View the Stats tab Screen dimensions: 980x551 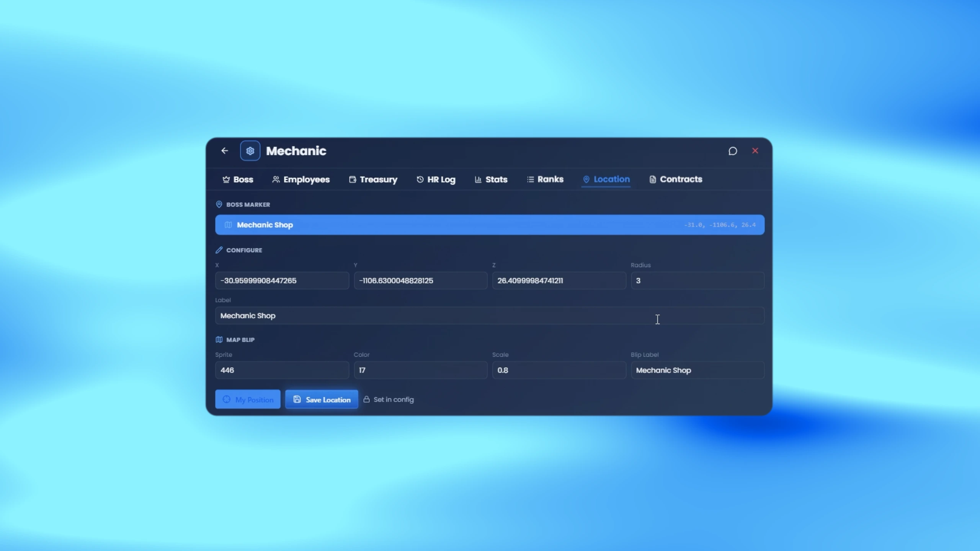click(491, 179)
